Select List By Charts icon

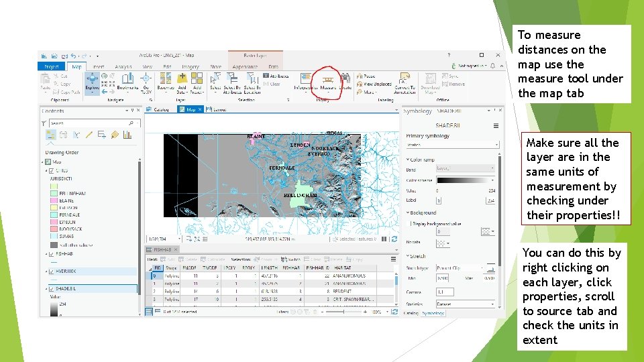coord(127,135)
